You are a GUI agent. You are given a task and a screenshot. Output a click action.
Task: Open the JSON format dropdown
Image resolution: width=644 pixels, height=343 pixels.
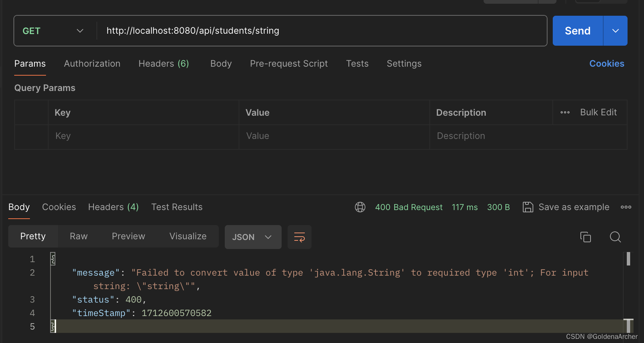coord(253,237)
